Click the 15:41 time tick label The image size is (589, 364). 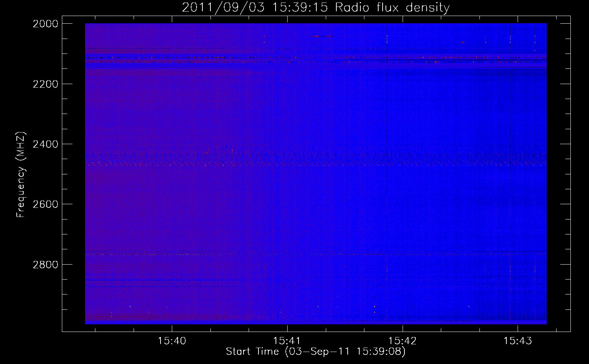coord(287,341)
